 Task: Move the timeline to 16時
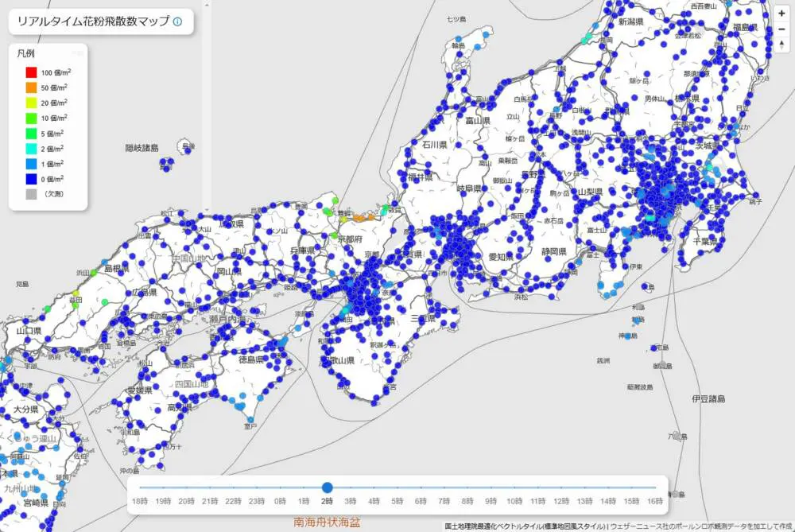(655, 501)
